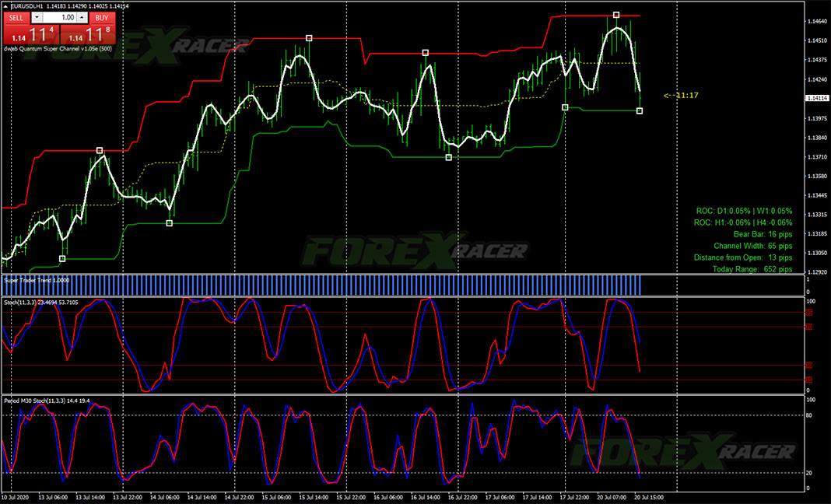The height and width of the screenshot is (504, 831).
Task: Click the 1.00 lot volume field
Action: coord(61,17)
